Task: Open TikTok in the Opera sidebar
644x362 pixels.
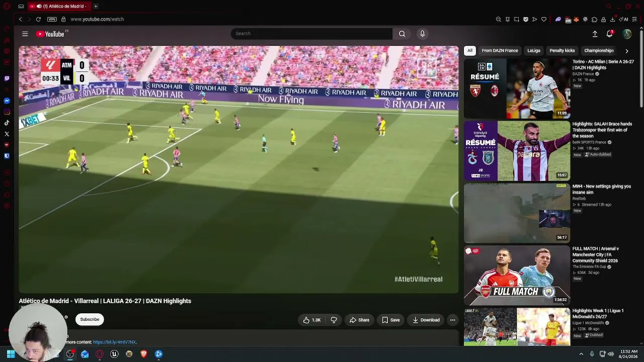Action: click(7, 123)
